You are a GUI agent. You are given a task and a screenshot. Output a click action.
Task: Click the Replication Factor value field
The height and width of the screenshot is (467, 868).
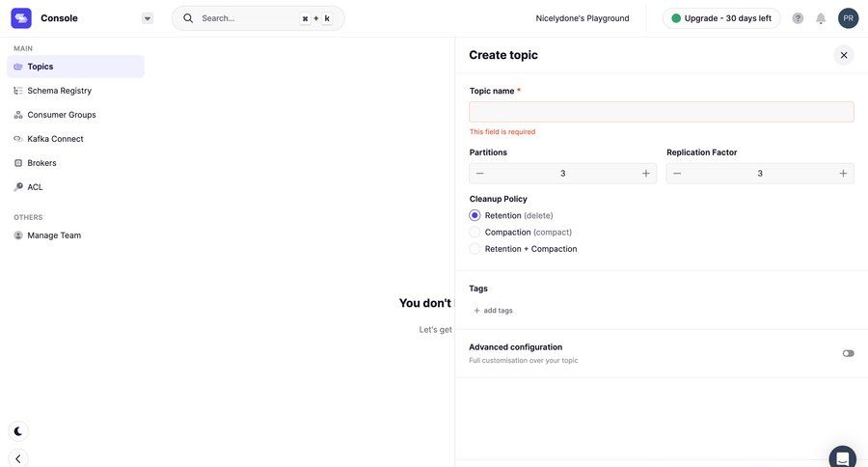click(x=760, y=174)
